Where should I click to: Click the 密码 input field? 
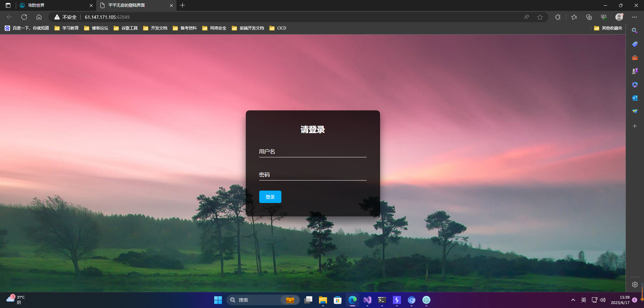313,175
